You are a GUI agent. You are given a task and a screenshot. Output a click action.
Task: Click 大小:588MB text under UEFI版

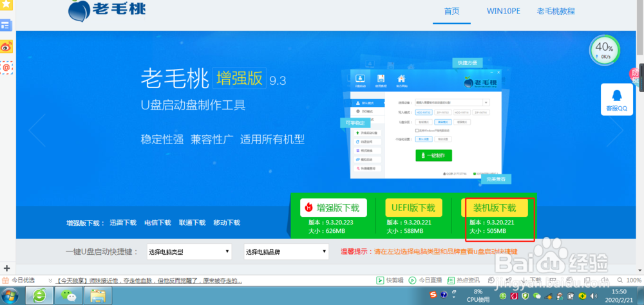[405, 231]
